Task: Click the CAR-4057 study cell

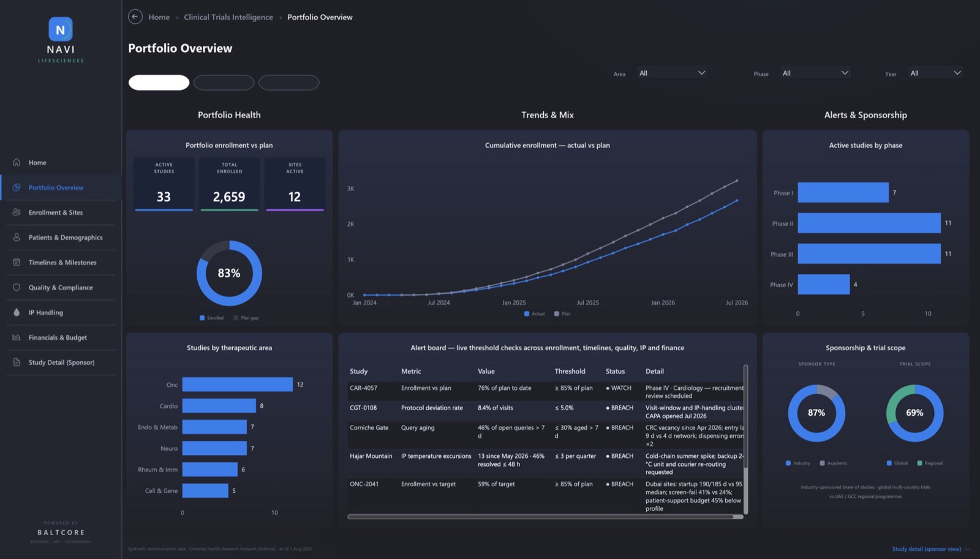Action: click(363, 388)
